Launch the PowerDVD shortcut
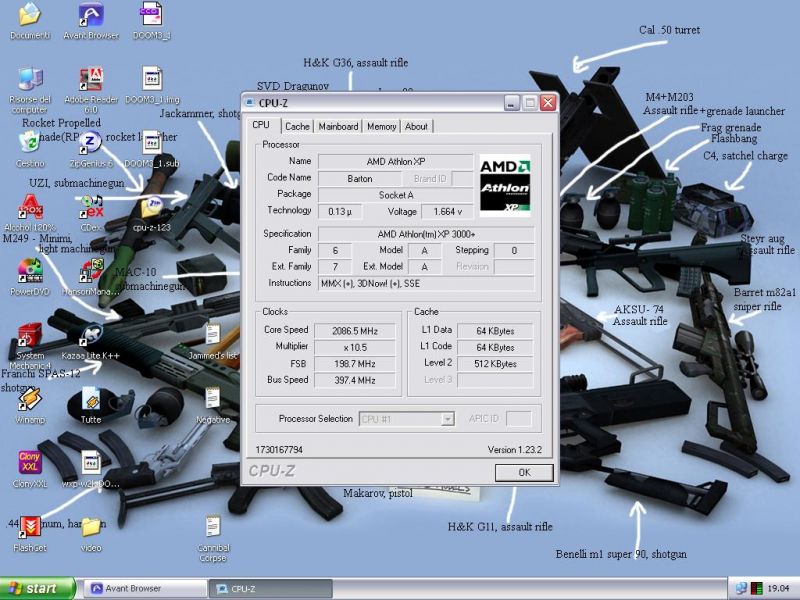The width and height of the screenshot is (800, 600). (x=30, y=270)
